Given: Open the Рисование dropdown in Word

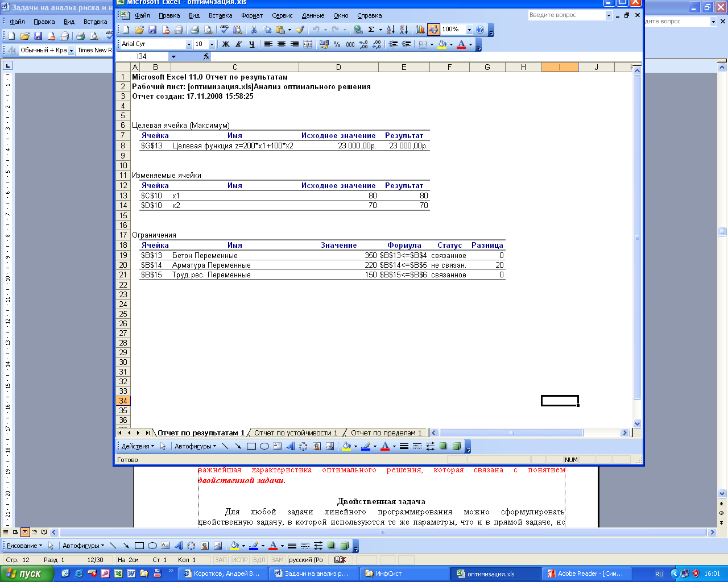Looking at the screenshot, I should (24, 546).
